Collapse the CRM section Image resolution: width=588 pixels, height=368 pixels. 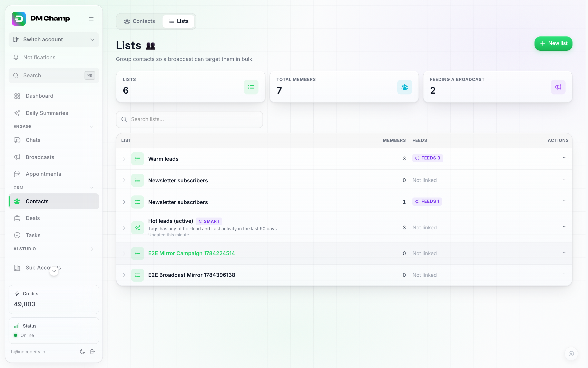coord(92,188)
